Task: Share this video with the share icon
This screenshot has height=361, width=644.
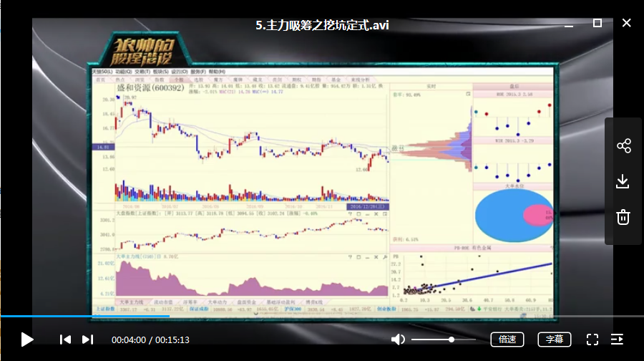Action: 624,146
